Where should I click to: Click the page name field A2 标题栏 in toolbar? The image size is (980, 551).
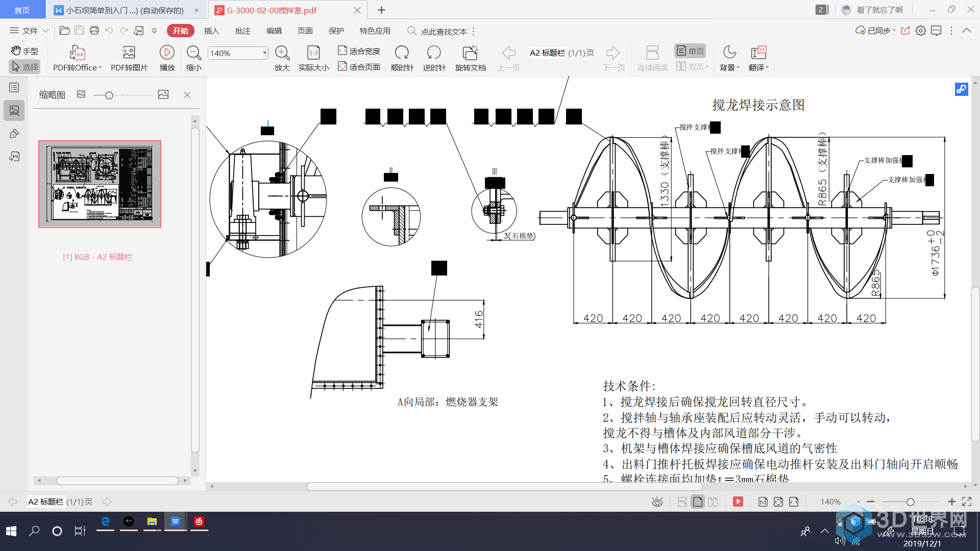click(547, 53)
